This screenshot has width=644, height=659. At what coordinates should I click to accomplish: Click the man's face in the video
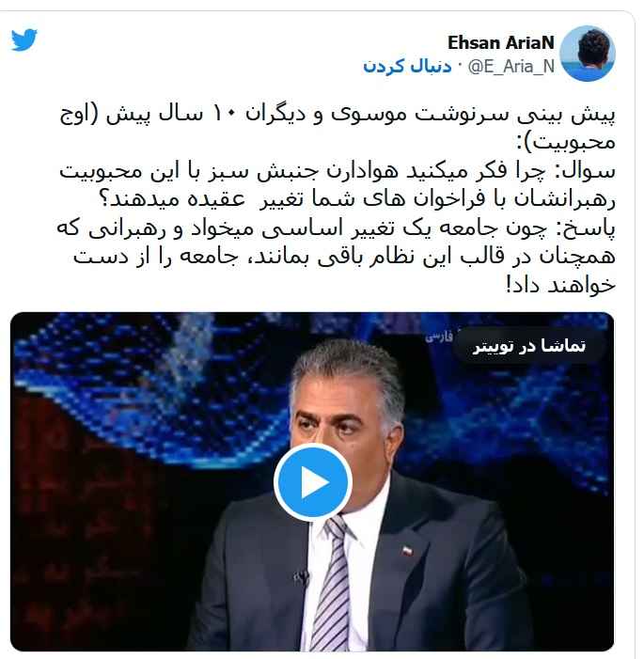tap(338, 425)
